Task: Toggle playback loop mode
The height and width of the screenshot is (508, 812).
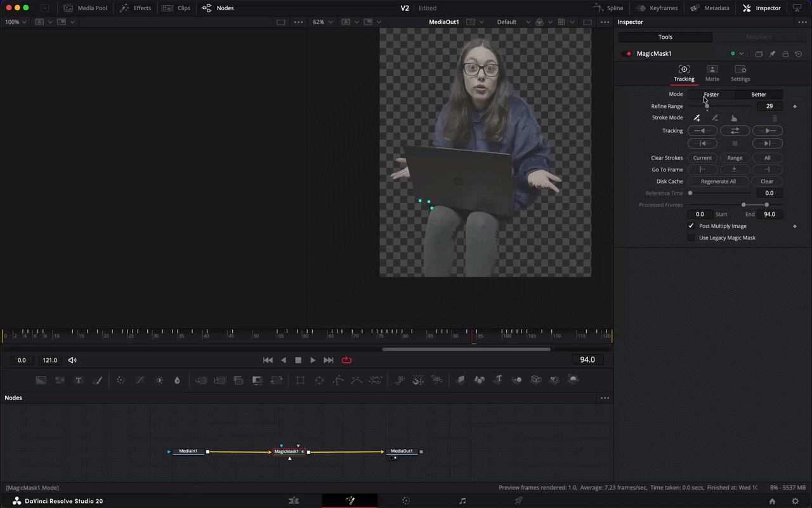Action: pyautogui.click(x=346, y=360)
